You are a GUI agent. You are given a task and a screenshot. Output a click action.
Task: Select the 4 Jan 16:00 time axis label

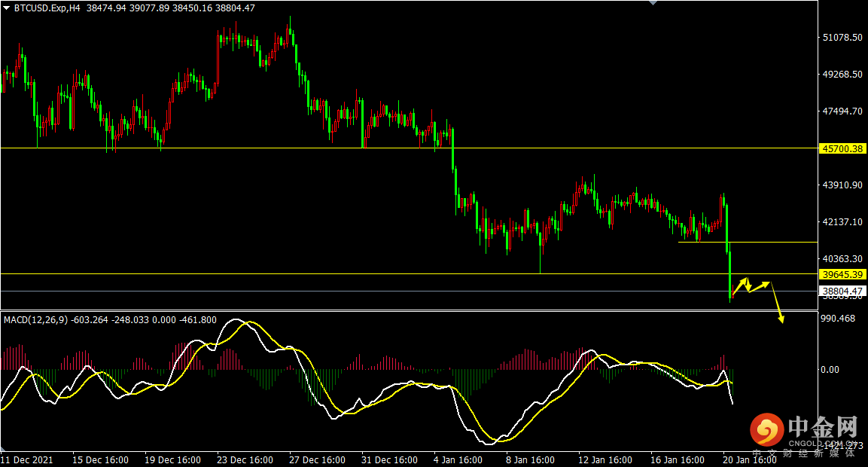[459, 459]
